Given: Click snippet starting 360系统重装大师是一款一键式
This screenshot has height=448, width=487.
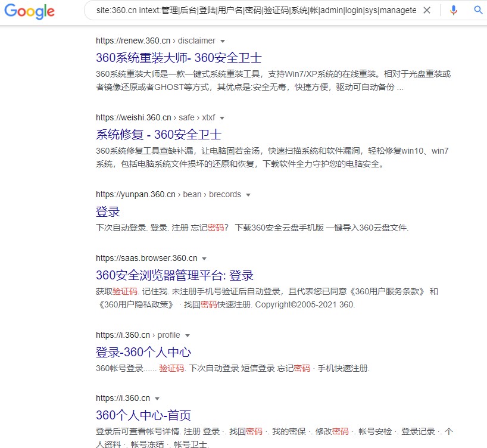Looking at the screenshot, I should (273, 80).
